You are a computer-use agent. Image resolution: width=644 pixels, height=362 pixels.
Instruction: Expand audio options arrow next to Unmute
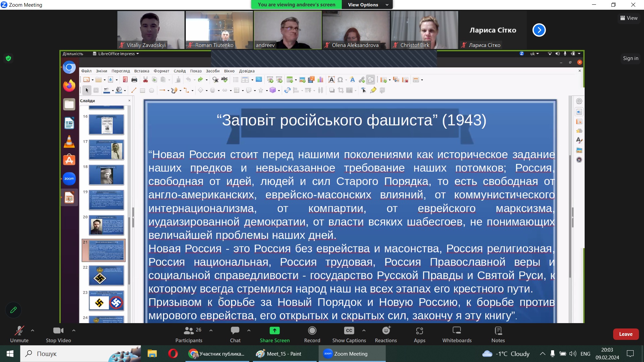(x=33, y=330)
